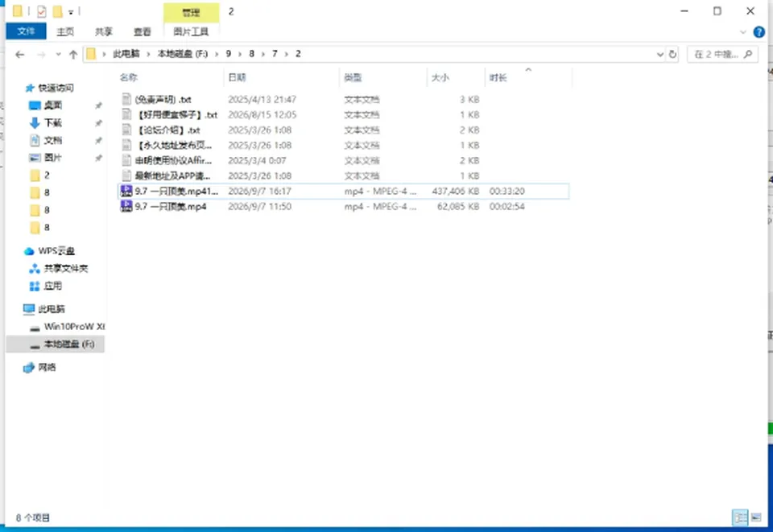Image resolution: width=773 pixels, height=532 pixels.
Task: Sort files by the 大小 column header
Action: pyautogui.click(x=440, y=77)
